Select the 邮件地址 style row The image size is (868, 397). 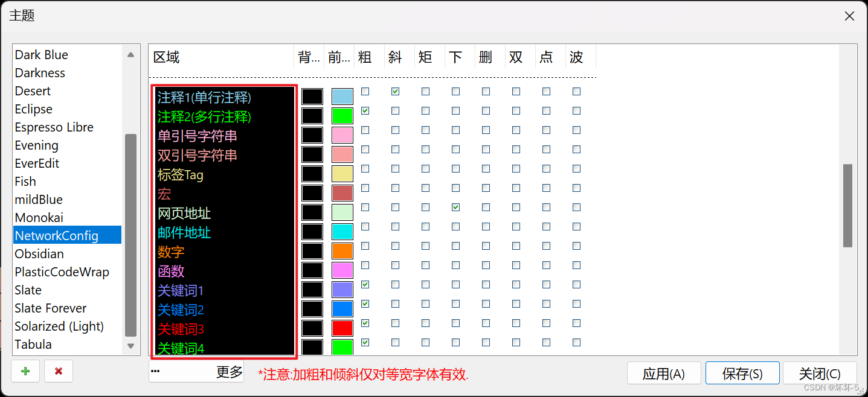223,233
